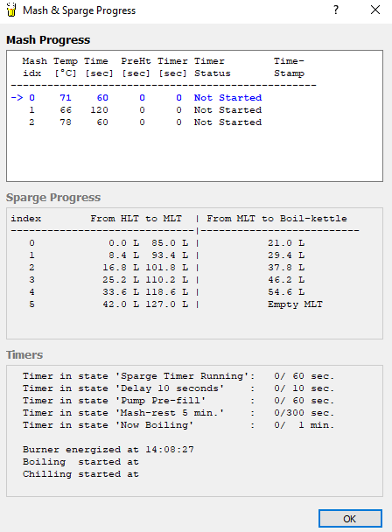Click the beer mug application icon

11,10
